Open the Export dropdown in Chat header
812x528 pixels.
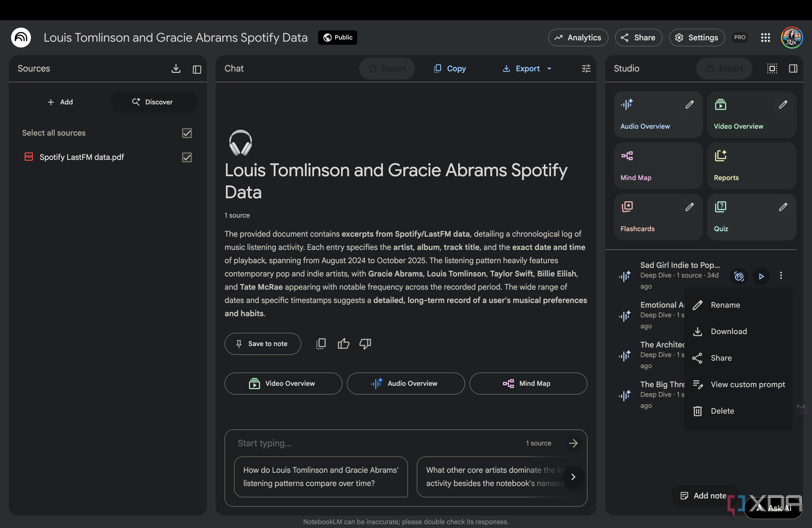coord(527,68)
